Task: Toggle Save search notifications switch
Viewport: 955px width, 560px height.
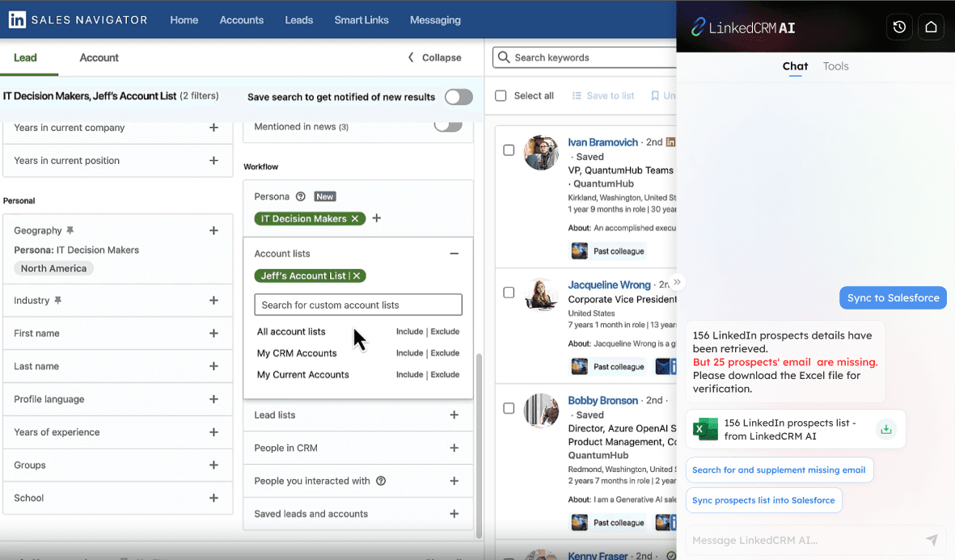Action: tap(458, 97)
